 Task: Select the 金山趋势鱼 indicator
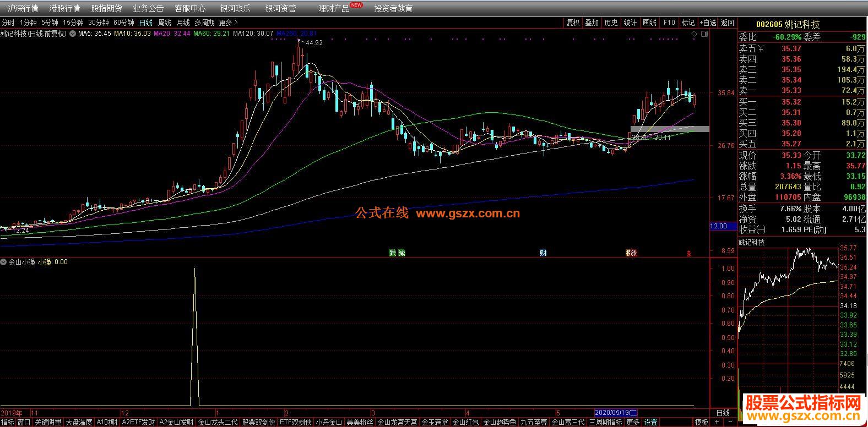click(x=500, y=422)
